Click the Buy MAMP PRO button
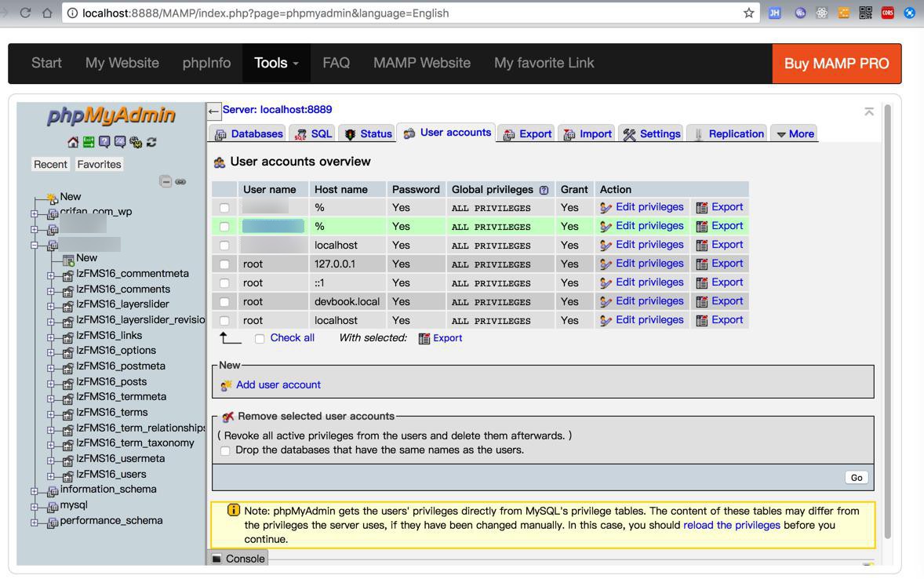This screenshot has width=924, height=579. [x=836, y=64]
